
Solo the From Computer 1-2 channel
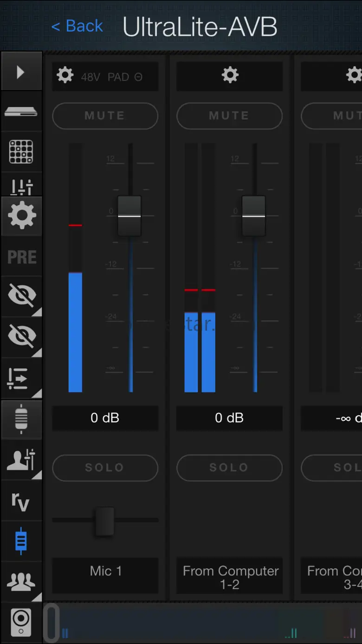(x=229, y=468)
